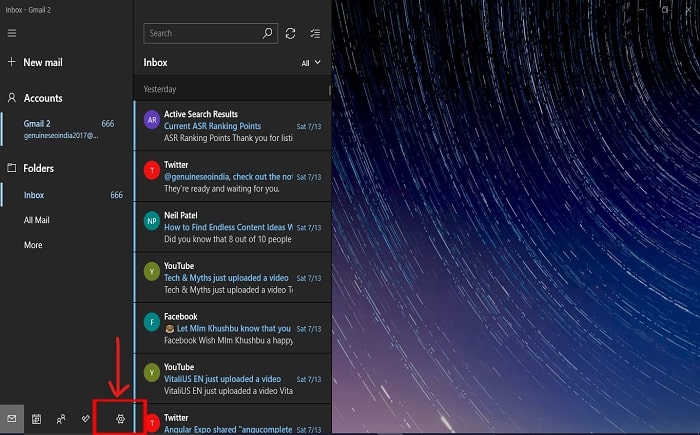
Task: Open Current ASR Ranking Points email
Action: coord(233,126)
